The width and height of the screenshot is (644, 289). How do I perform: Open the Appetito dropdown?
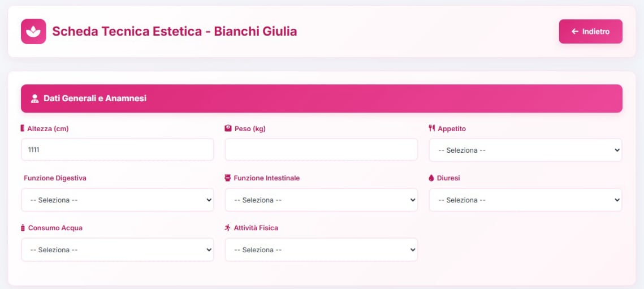[525, 150]
